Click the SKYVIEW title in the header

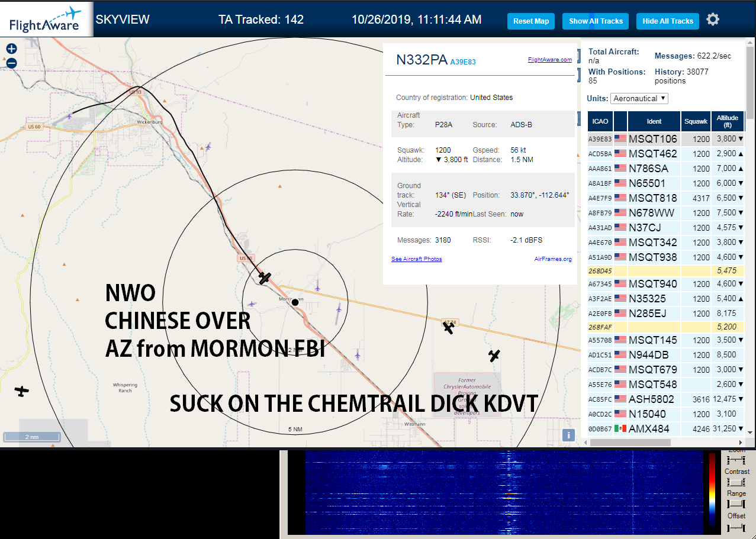pyautogui.click(x=123, y=20)
